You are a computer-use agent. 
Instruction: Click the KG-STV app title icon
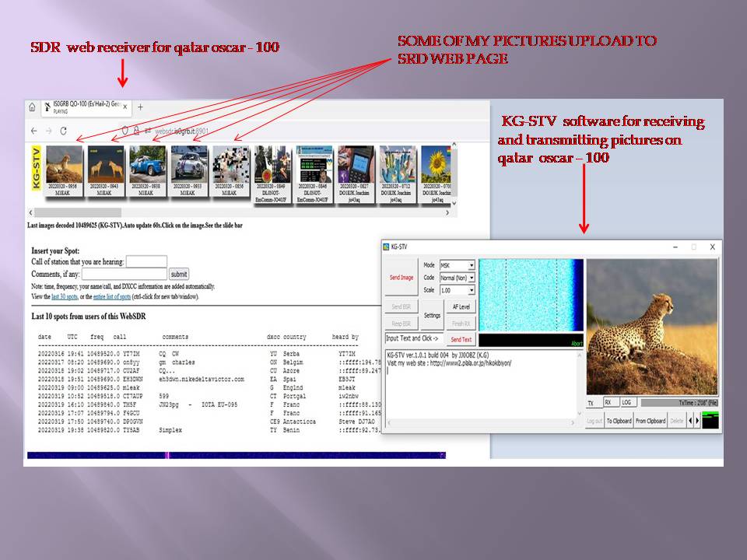(x=387, y=247)
